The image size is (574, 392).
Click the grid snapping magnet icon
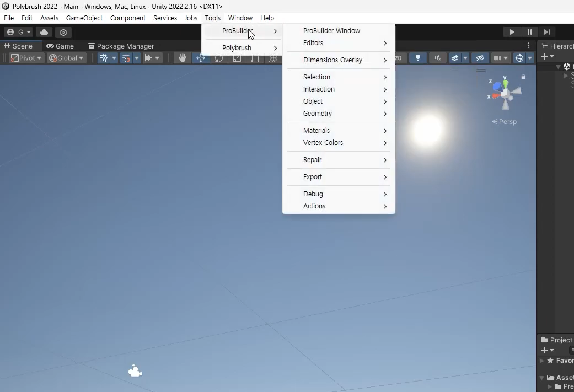point(126,58)
